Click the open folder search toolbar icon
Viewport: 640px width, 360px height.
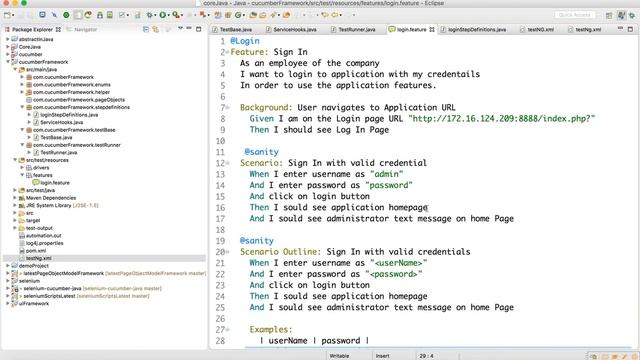pos(263,15)
